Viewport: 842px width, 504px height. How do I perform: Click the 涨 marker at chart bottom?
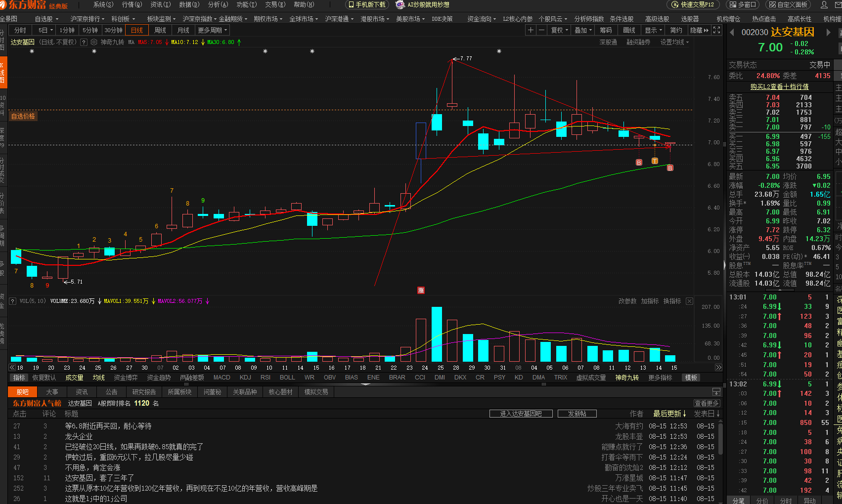point(421,290)
